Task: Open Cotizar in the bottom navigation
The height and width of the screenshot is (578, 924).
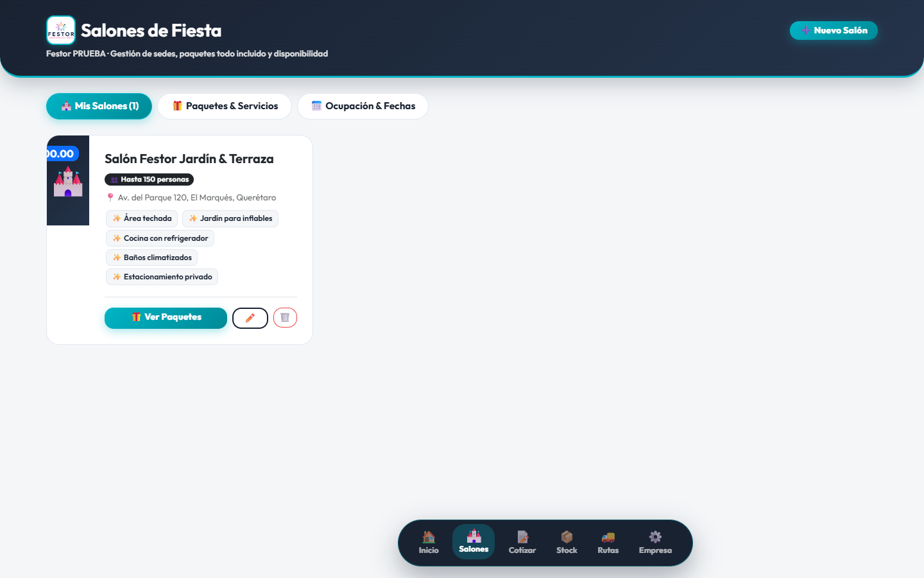Action: tap(522, 542)
